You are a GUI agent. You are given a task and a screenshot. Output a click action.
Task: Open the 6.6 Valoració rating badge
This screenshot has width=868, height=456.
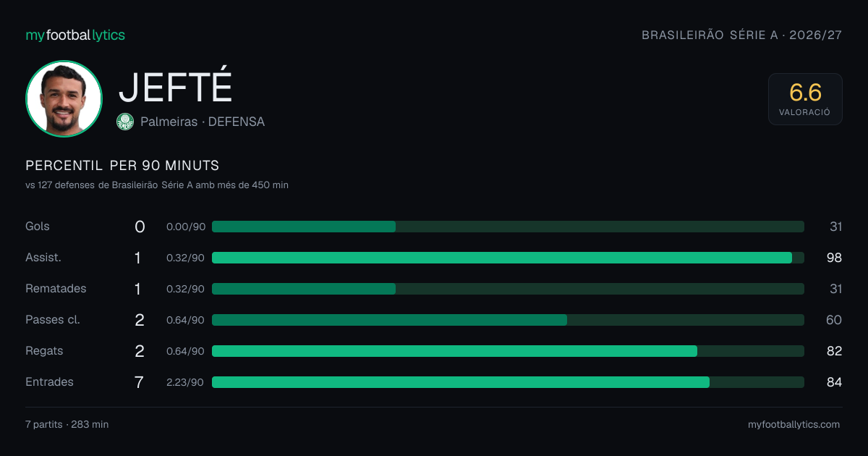[x=805, y=99]
